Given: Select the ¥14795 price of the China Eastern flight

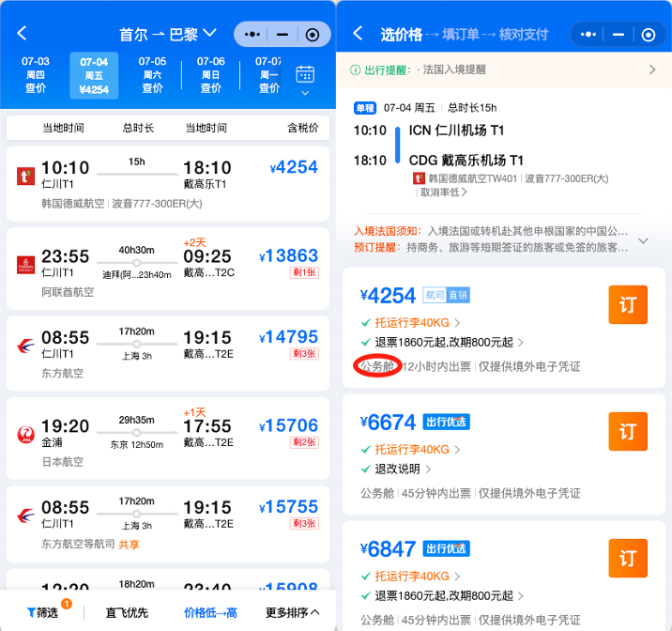Looking at the screenshot, I should [x=289, y=337].
